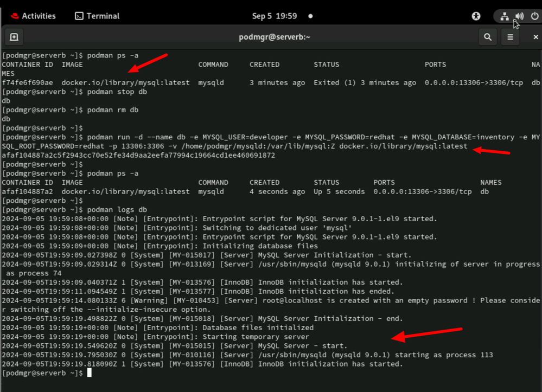Open the Sep 5 19:59 clock calendar

(x=275, y=16)
